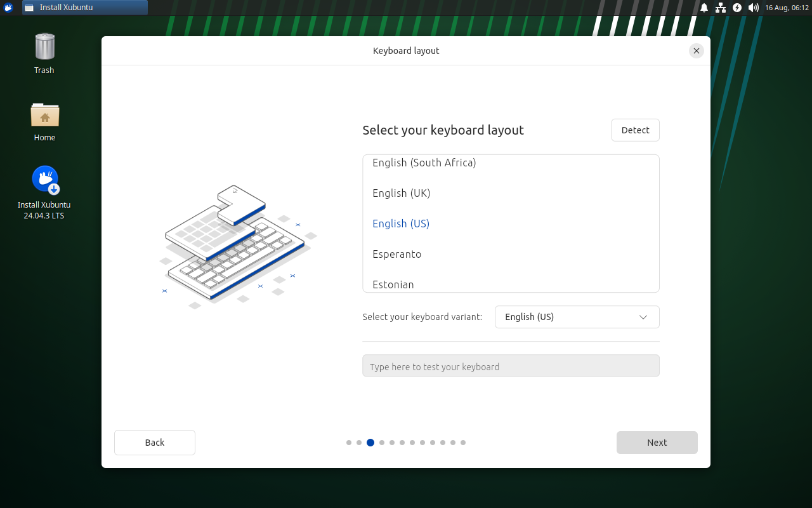Focus the keyboard test input field
This screenshot has width=812, height=508.
point(511,366)
